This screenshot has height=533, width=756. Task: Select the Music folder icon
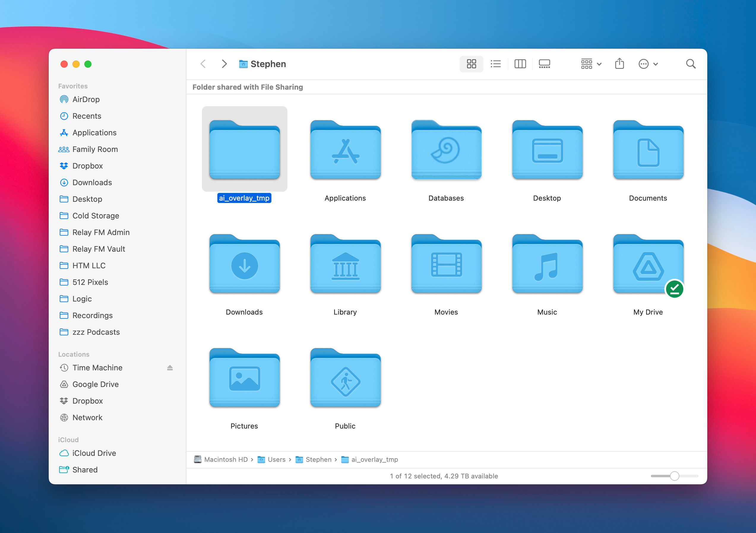tap(547, 263)
